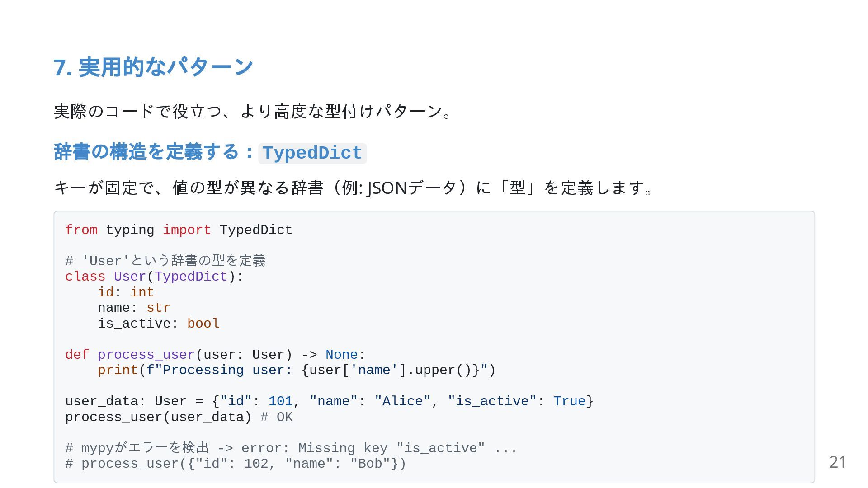The height and width of the screenshot is (488, 868).
Task: Click the 'print' call inside process_user
Action: coord(118,370)
